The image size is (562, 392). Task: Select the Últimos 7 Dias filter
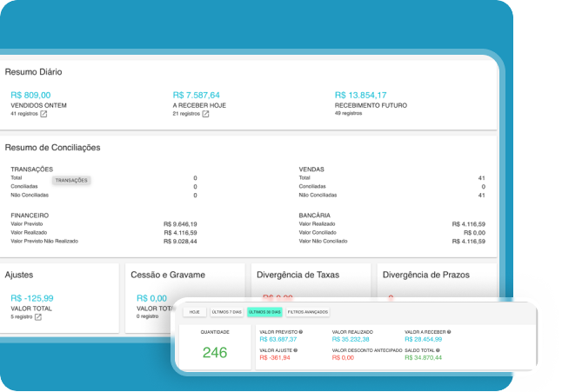[227, 311]
